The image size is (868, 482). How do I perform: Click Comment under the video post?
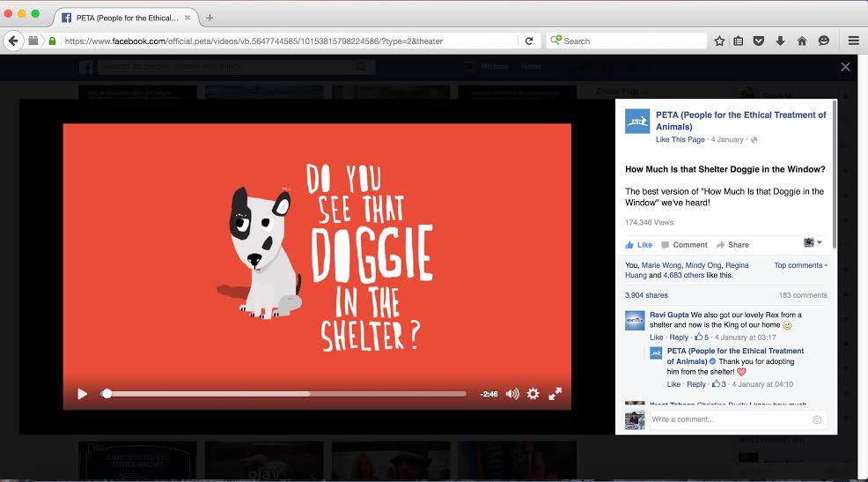coord(684,245)
